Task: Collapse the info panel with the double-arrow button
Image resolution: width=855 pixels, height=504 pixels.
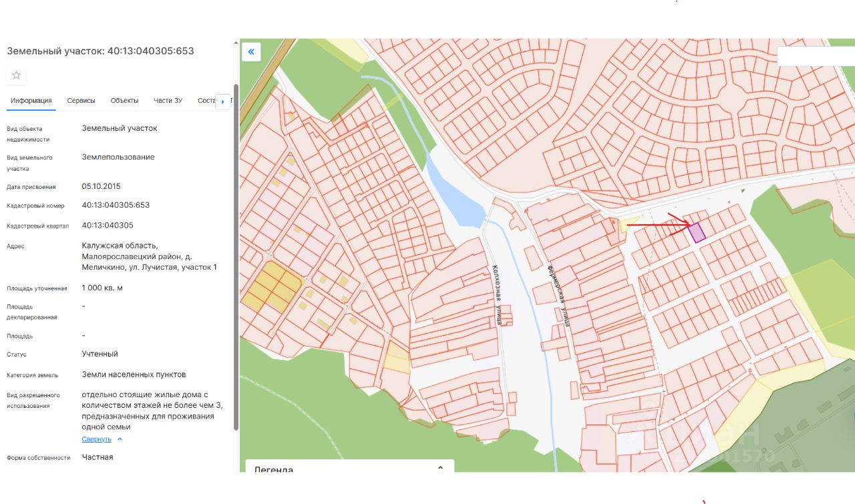Action: click(x=251, y=51)
